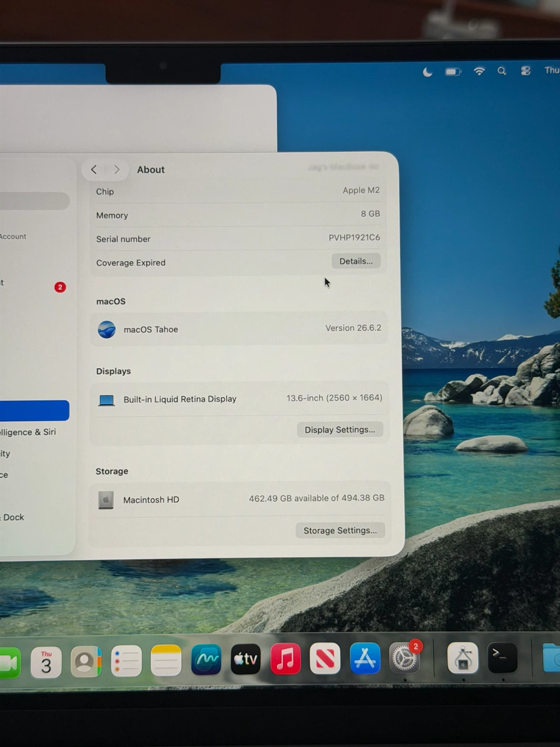Select the highlighted blue sidebar row
Viewport: 560px width, 747px height.
click(34, 410)
